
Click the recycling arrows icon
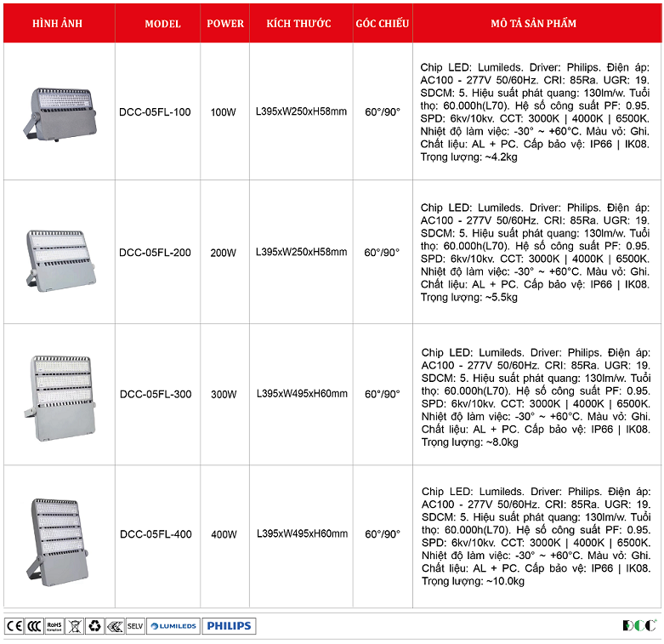point(94,626)
